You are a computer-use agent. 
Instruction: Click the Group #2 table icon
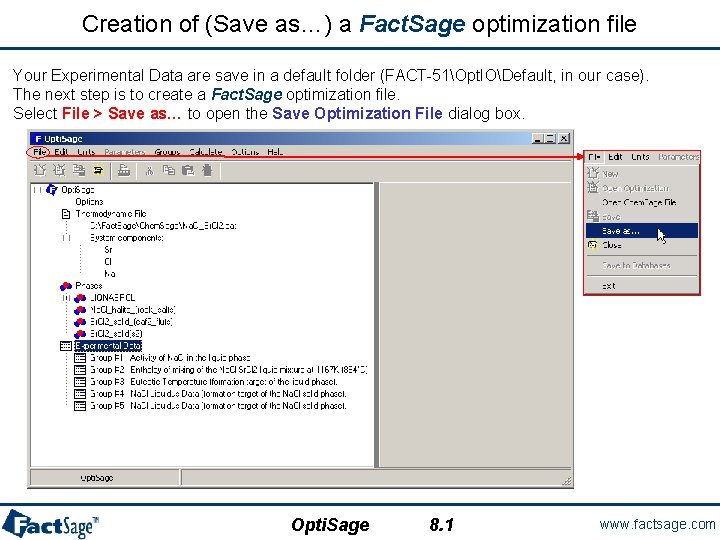click(x=80, y=370)
